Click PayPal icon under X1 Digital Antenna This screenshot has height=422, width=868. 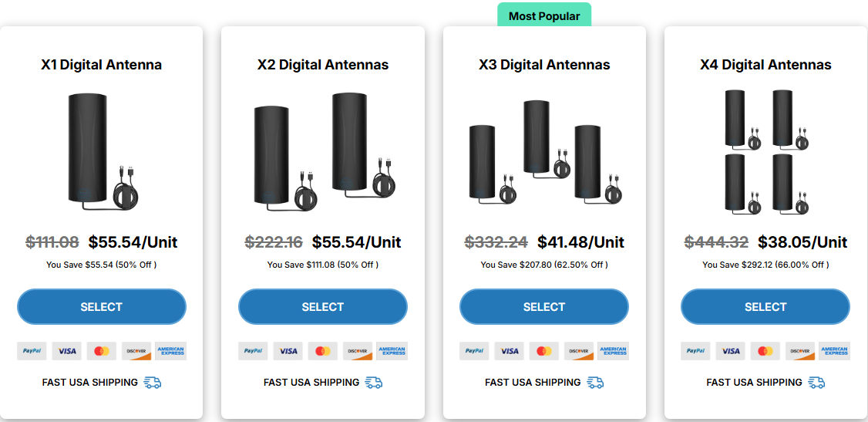click(x=32, y=351)
